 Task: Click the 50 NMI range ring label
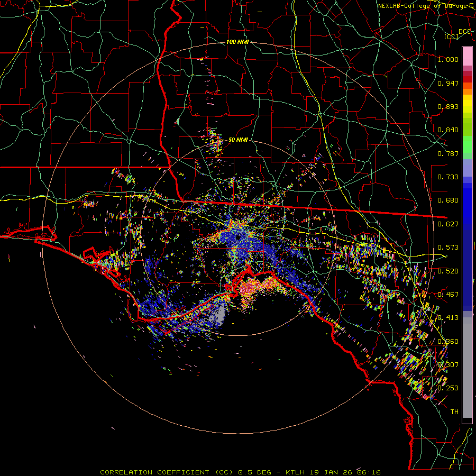(x=238, y=140)
